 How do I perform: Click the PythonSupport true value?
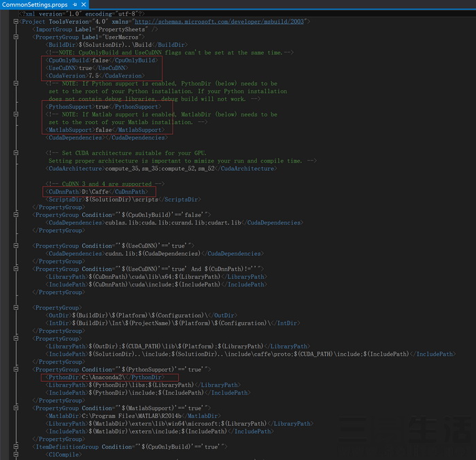point(102,107)
